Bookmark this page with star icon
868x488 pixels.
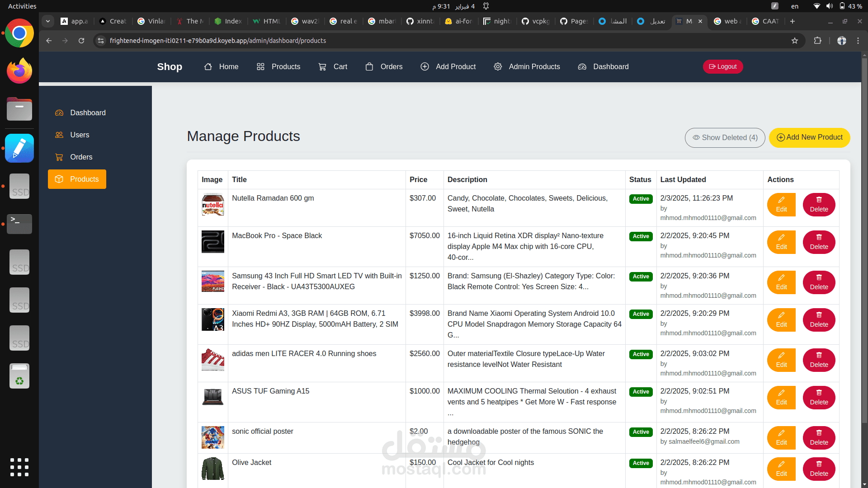point(794,41)
